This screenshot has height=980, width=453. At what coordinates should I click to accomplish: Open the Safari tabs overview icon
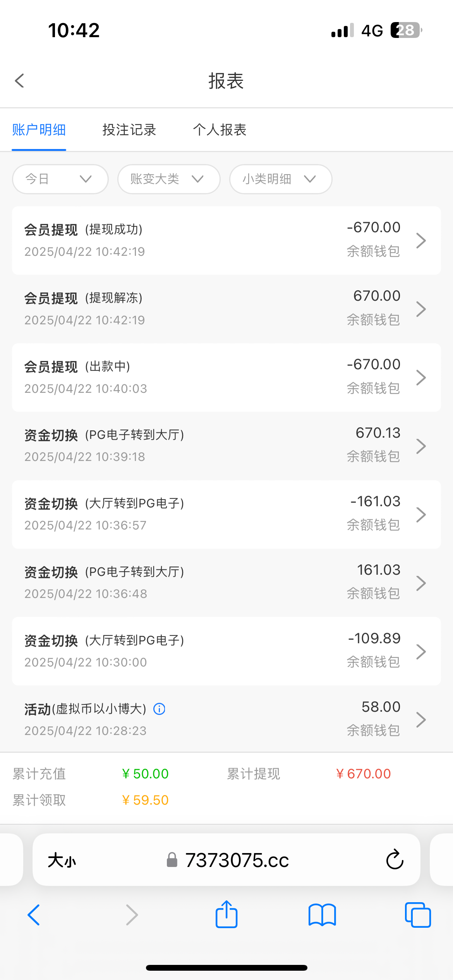417,915
